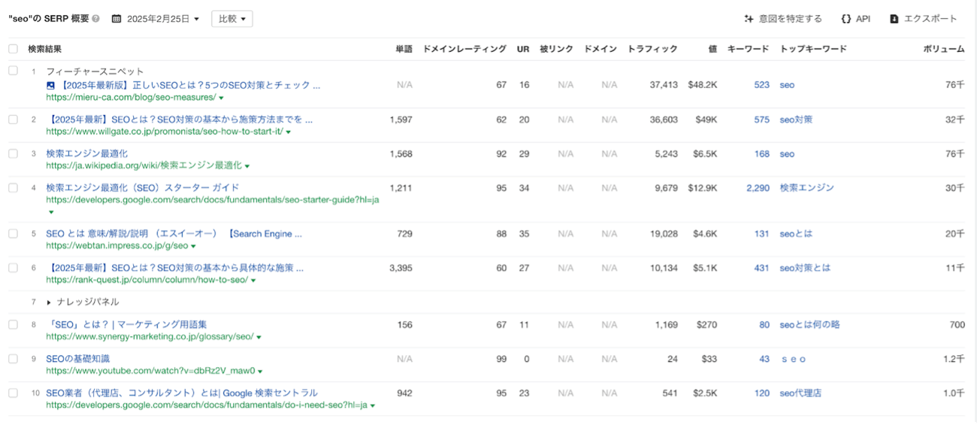Click the ドメインレーティング column header
The image size is (980, 425).
[x=464, y=49]
